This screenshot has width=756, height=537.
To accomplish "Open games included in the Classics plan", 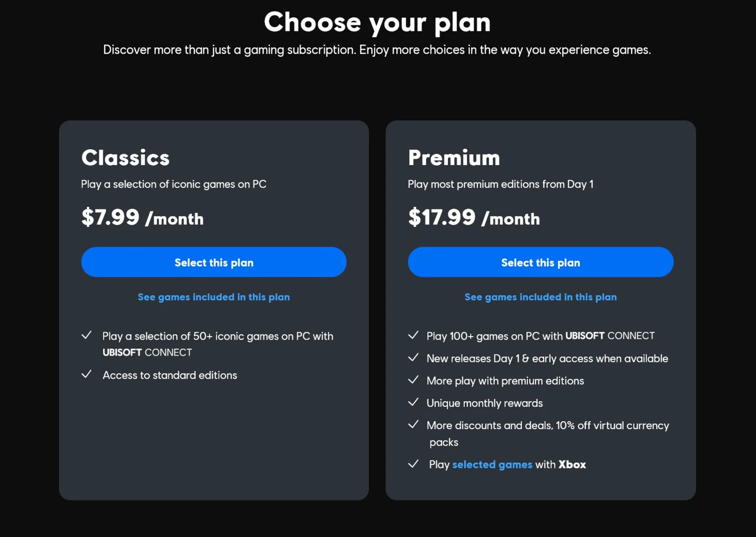I will click(x=214, y=297).
